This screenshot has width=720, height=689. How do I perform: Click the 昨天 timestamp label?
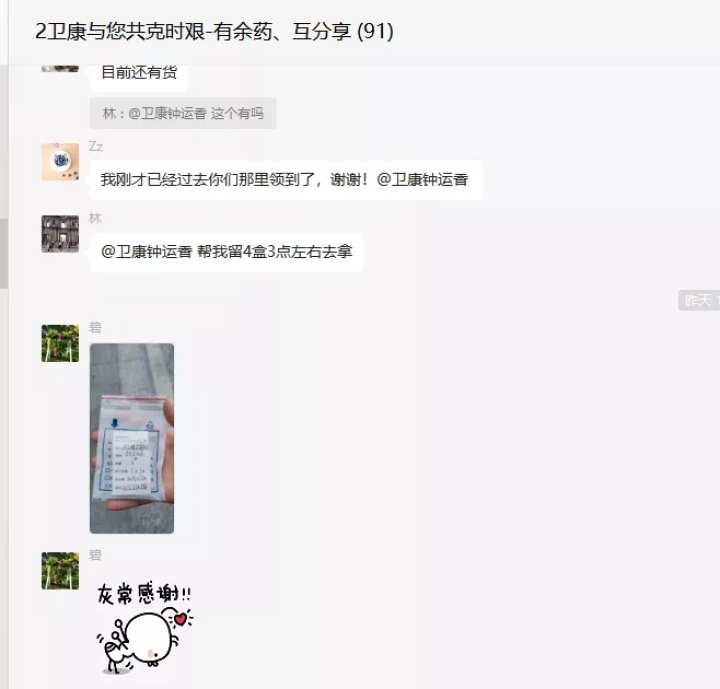pyautogui.click(x=699, y=300)
